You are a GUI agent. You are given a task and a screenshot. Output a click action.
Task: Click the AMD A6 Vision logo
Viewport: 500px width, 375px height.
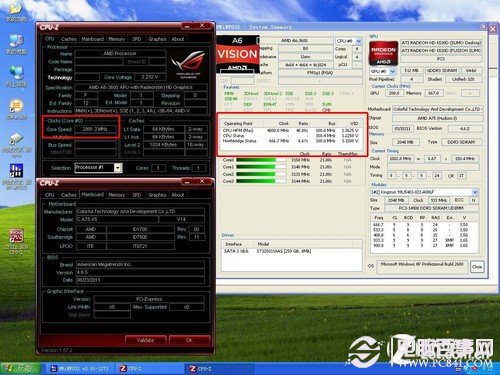point(238,54)
